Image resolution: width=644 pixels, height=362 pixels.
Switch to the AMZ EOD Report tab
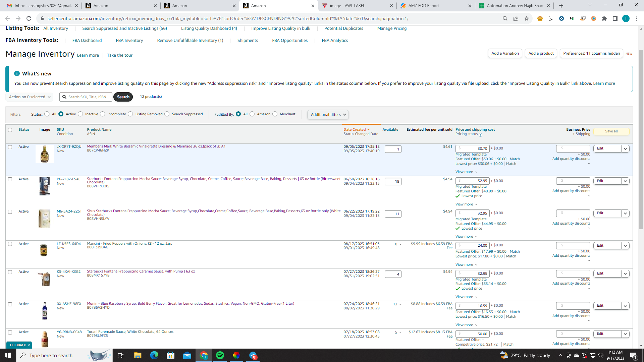pyautogui.click(x=436, y=6)
